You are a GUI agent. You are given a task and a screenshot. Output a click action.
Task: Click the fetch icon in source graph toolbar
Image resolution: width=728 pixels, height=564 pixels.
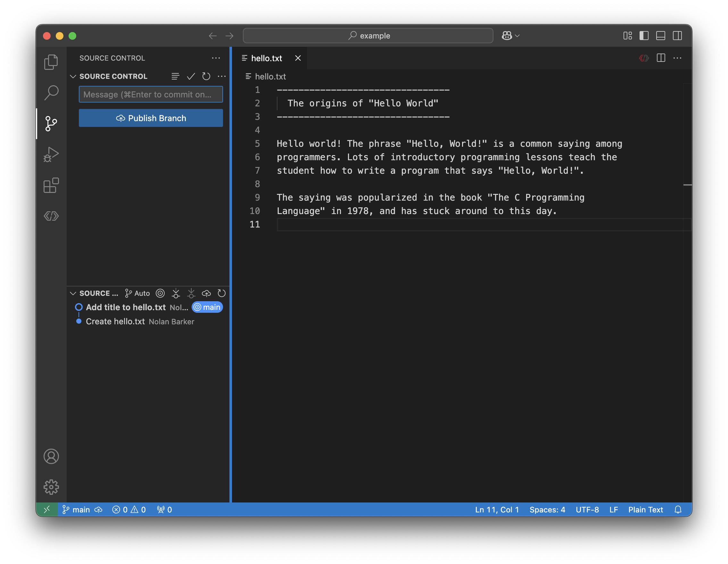(x=176, y=293)
